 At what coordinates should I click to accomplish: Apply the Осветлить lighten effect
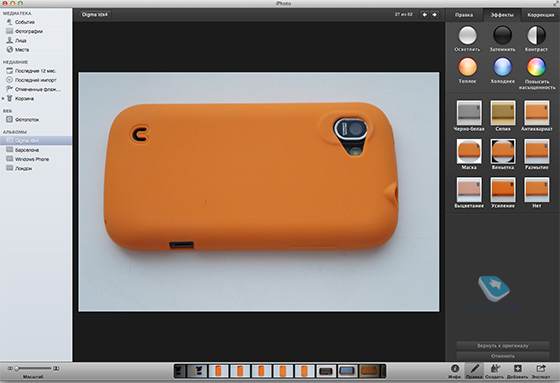[x=467, y=35]
